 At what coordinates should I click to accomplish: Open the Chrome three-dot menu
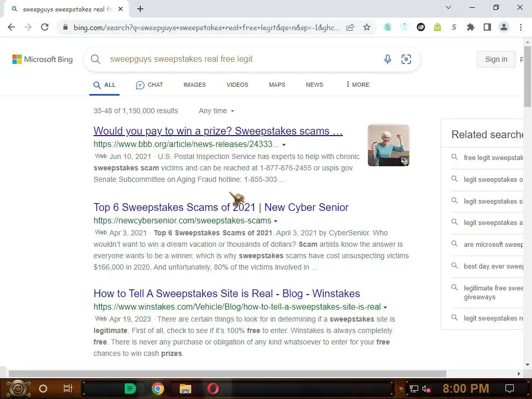point(521,27)
